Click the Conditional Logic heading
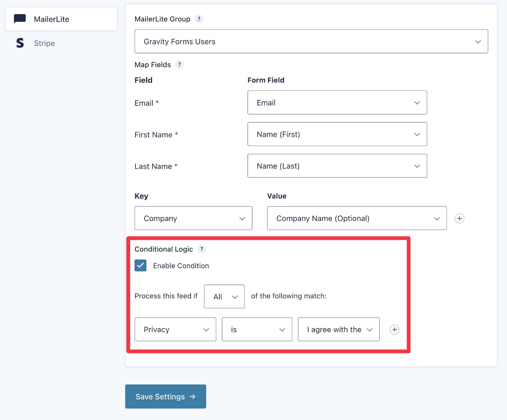The width and height of the screenshot is (507, 420). pos(164,249)
